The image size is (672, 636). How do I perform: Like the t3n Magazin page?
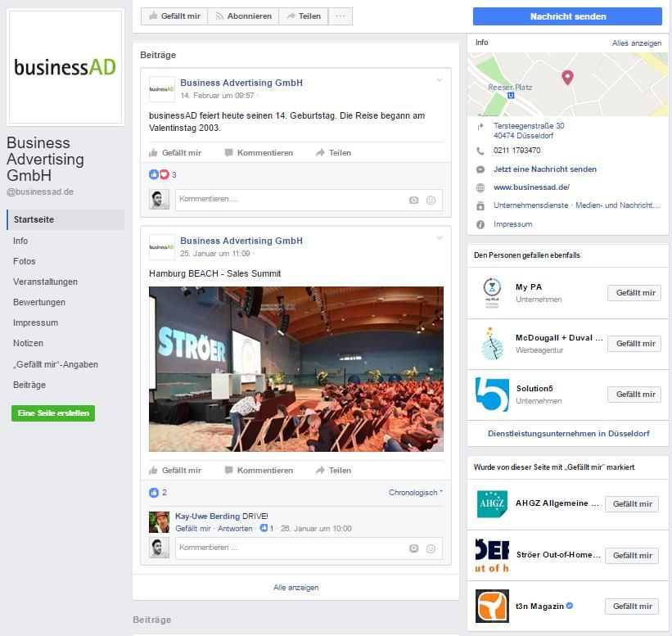(632, 607)
